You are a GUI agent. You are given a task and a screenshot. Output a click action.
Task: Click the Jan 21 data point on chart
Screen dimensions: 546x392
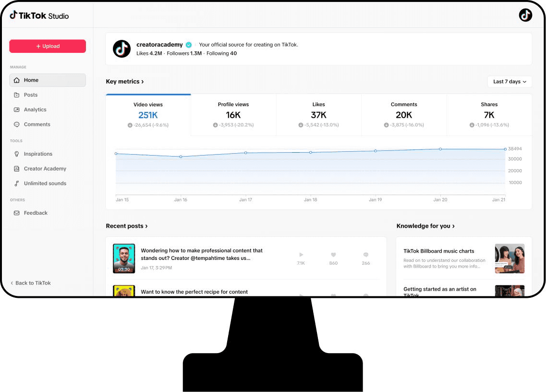coord(505,149)
